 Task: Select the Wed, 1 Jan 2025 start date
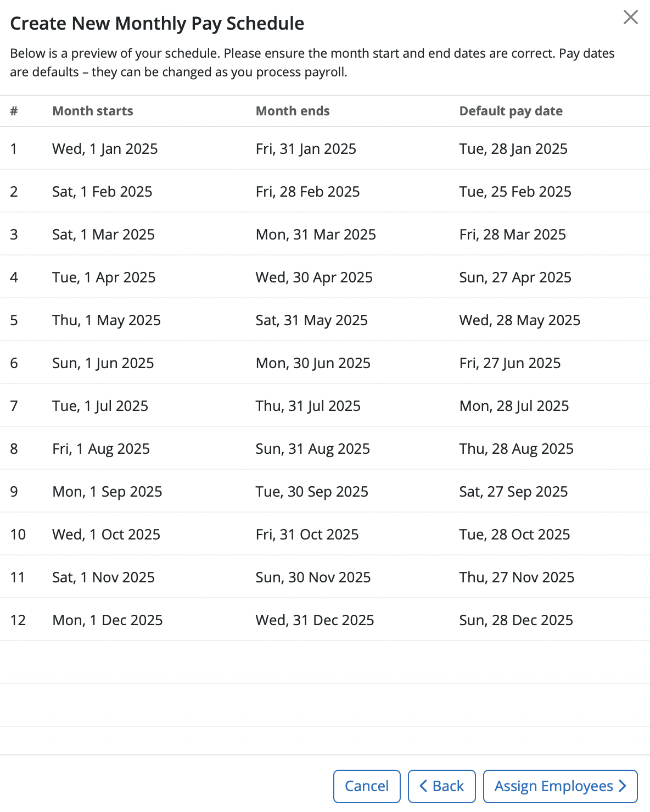pos(105,149)
